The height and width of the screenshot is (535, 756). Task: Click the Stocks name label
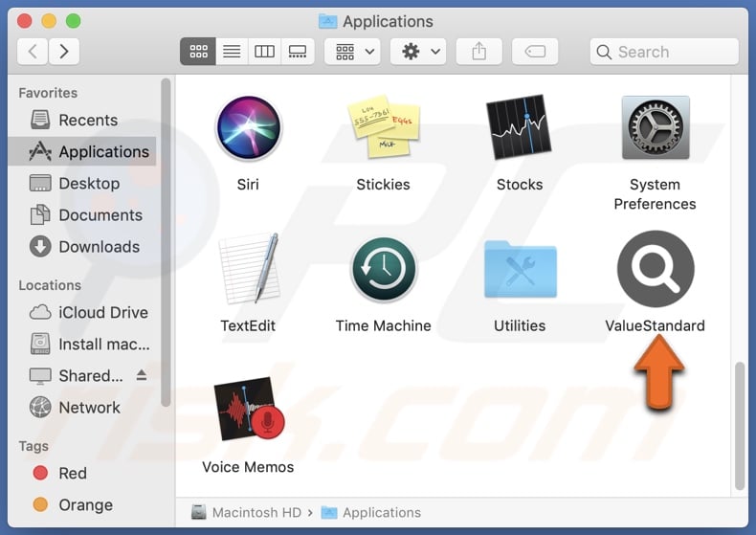tap(520, 185)
